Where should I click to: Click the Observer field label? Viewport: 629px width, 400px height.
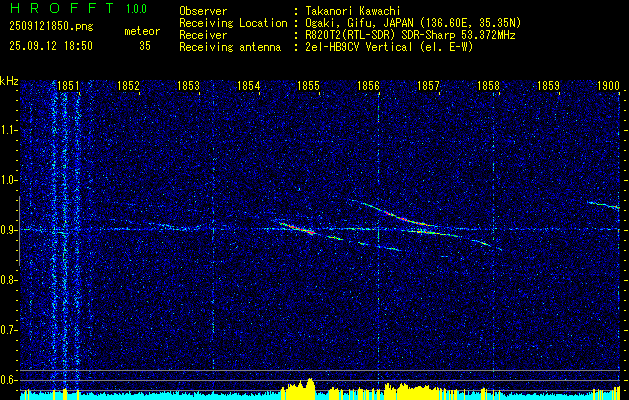[203, 11]
